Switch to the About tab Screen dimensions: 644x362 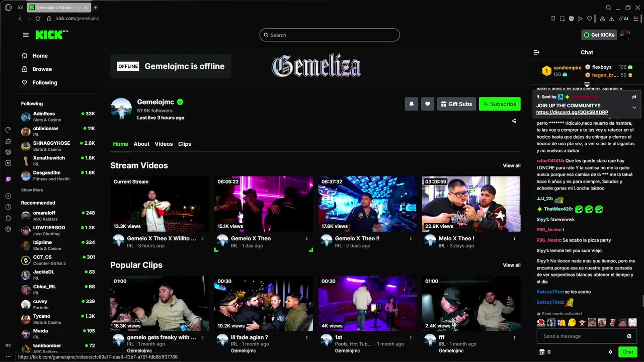[141, 144]
